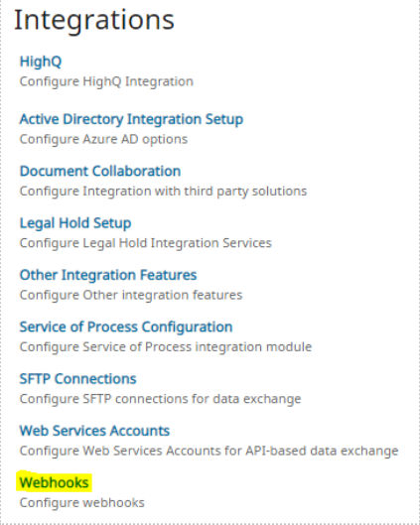Viewport: 420px width, 525px height.
Task: Open SFTP Connections page
Action: click(x=78, y=379)
